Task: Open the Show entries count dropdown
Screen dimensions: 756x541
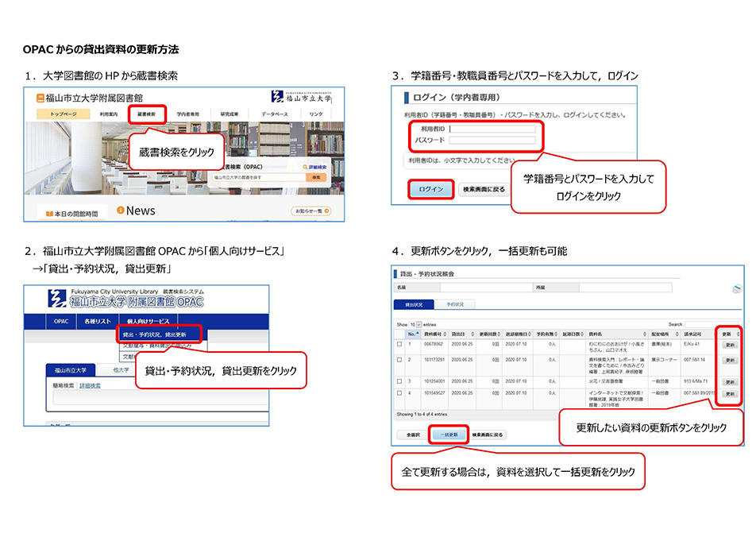Action: [x=415, y=324]
